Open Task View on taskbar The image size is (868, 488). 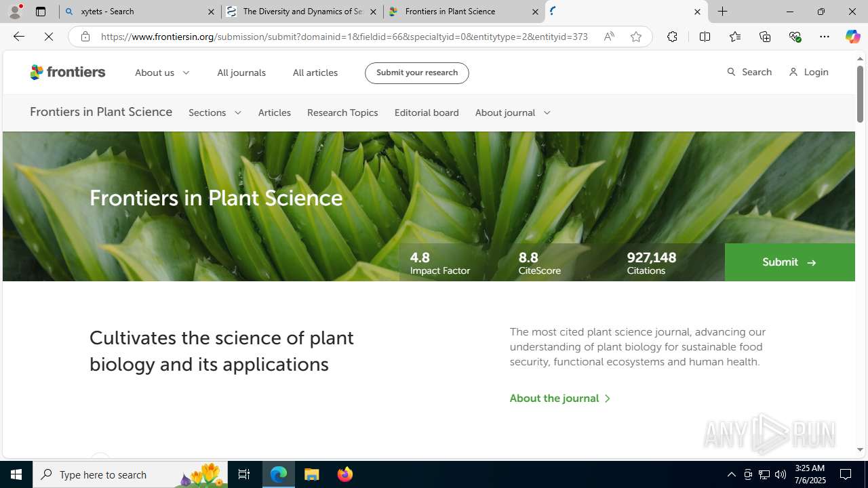pyautogui.click(x=244, y=474)
